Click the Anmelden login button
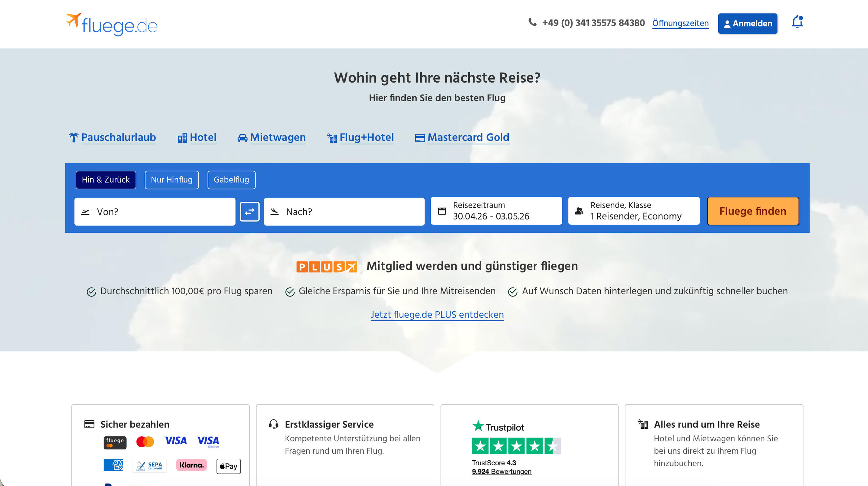The height and width of the screenshot is (486, 868). [747, 23]
